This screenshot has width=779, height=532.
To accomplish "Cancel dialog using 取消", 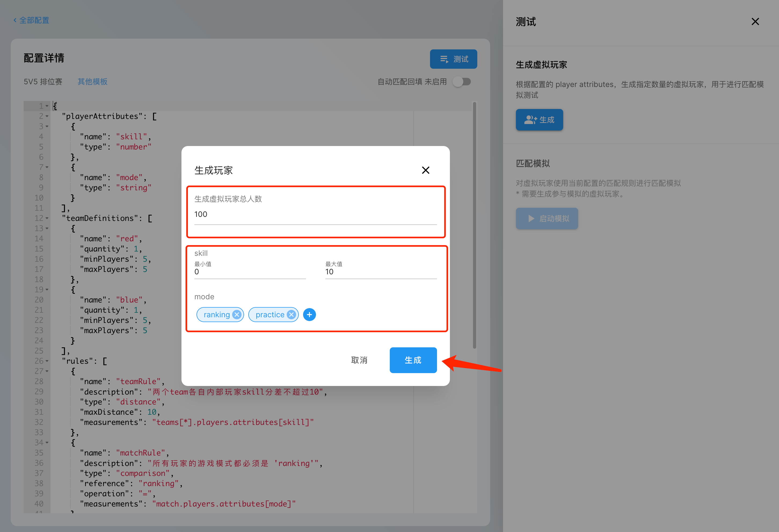I will pos(359,360).
